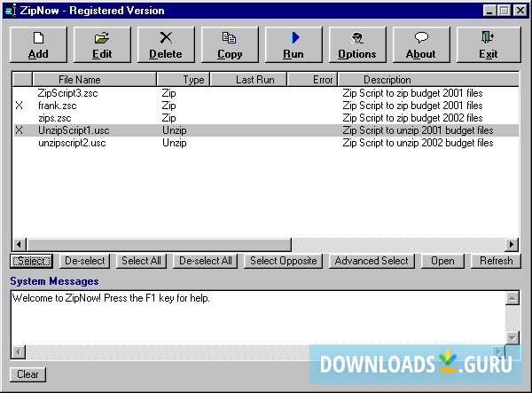
Task: Click the Zip type cell of frank.zsc
Action: pyautogui.click(x=169, y=106)
